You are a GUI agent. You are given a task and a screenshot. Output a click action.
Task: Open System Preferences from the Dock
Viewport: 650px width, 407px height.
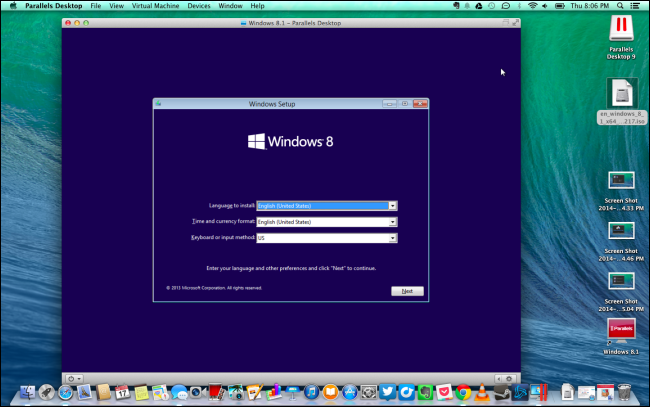click(369, 392)
